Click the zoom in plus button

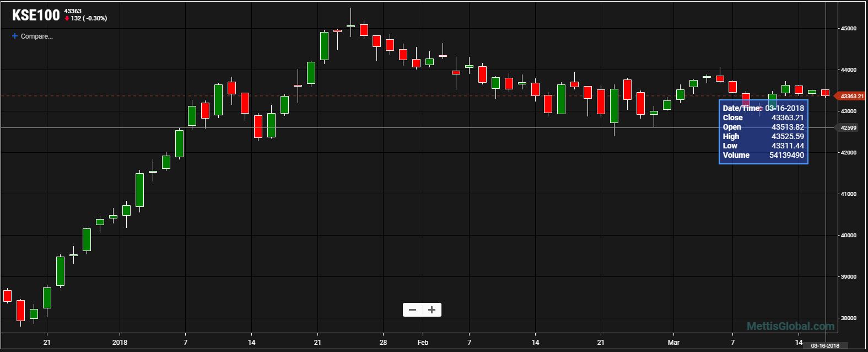432,310
